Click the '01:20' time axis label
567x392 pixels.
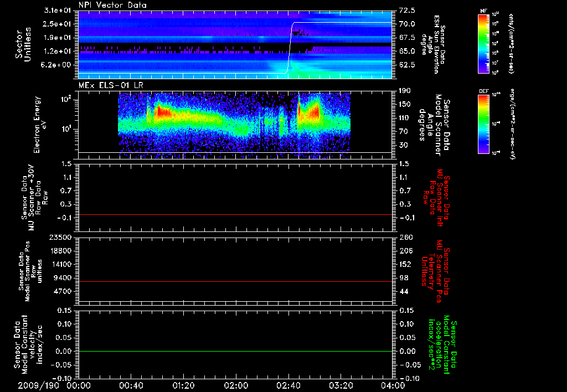[184, 385]
